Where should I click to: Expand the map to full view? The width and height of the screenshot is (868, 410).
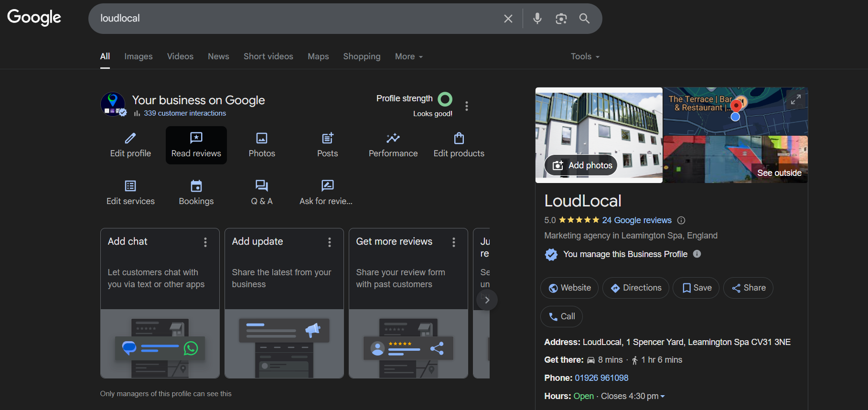[795, 99]
